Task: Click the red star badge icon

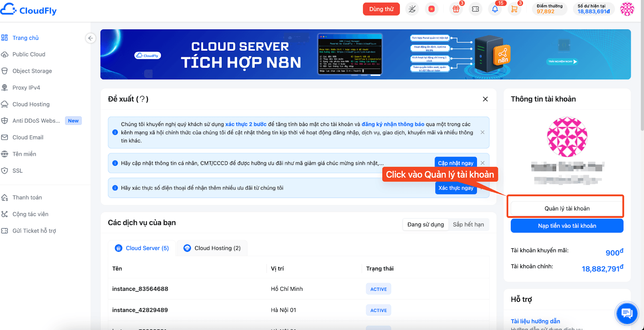Action: point(431,9)
